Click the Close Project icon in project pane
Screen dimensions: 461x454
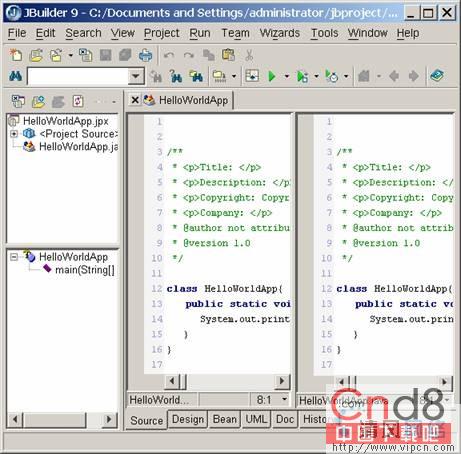pos(18,101)
